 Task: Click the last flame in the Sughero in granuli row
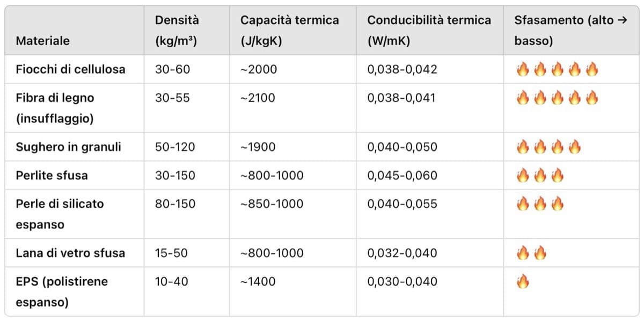click(x=575, y=147)
